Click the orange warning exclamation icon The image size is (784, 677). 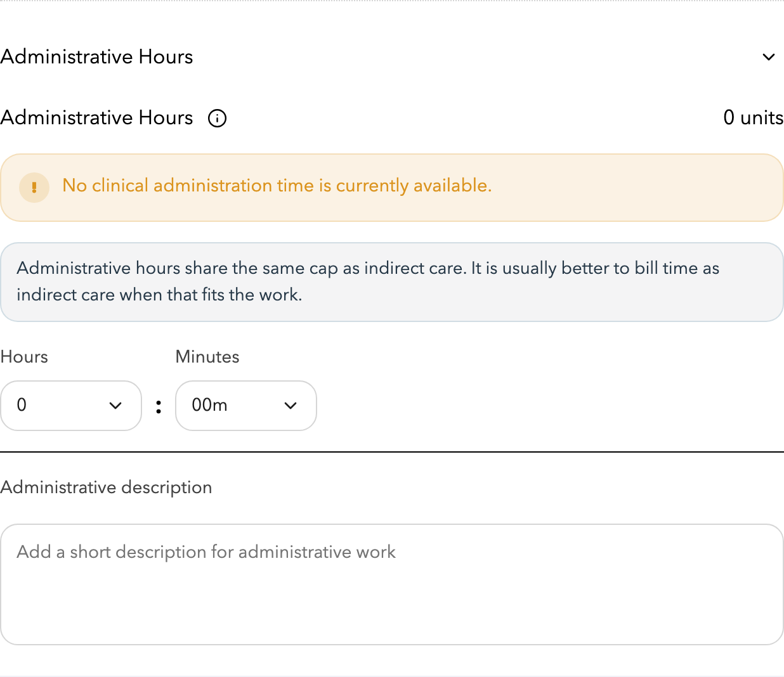point(34,188)
